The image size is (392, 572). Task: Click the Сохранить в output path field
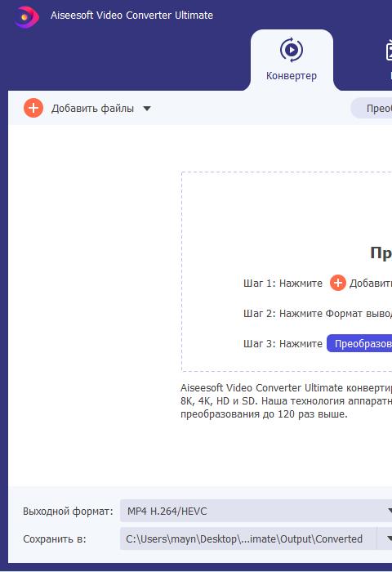click(248, 538)
